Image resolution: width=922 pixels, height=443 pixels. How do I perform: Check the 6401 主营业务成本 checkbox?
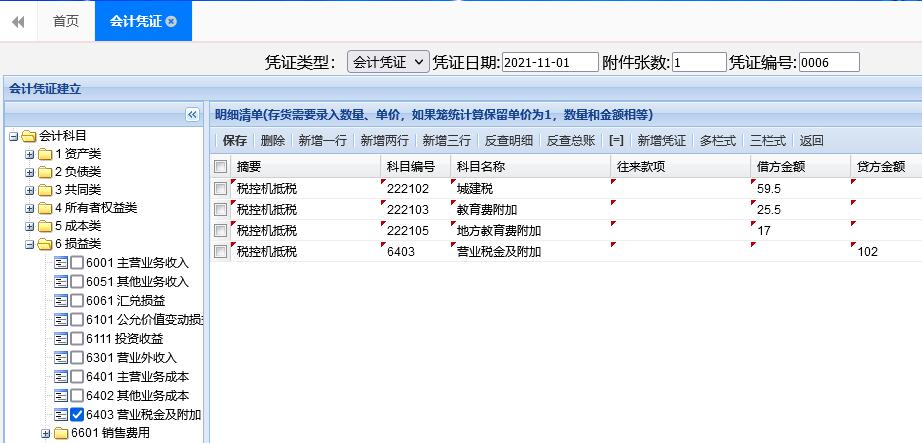click(77, 377)
